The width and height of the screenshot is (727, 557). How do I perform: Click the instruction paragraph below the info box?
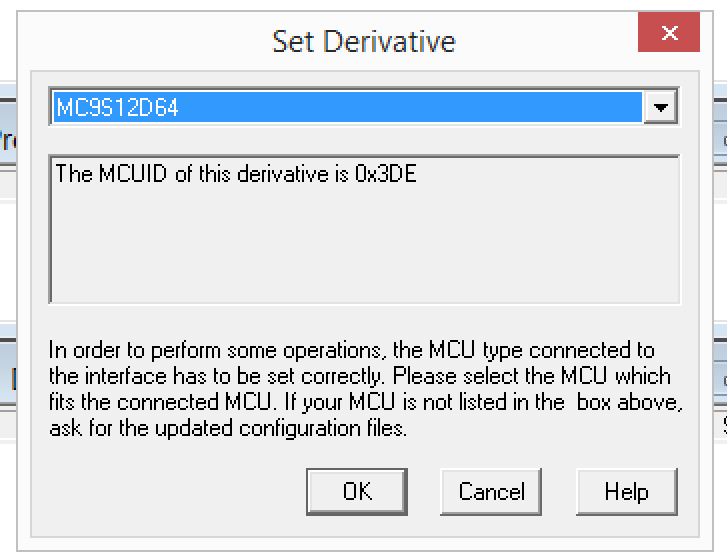[x=364, y=390]
